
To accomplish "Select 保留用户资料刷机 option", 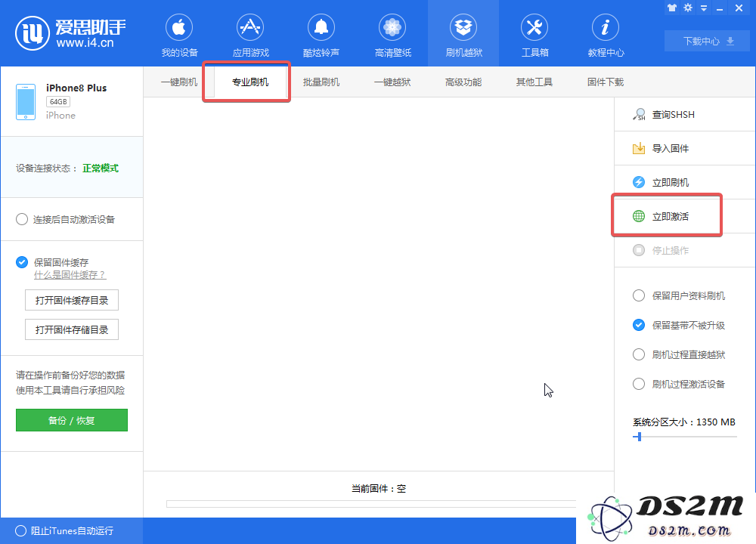I will tap(639, 295).
